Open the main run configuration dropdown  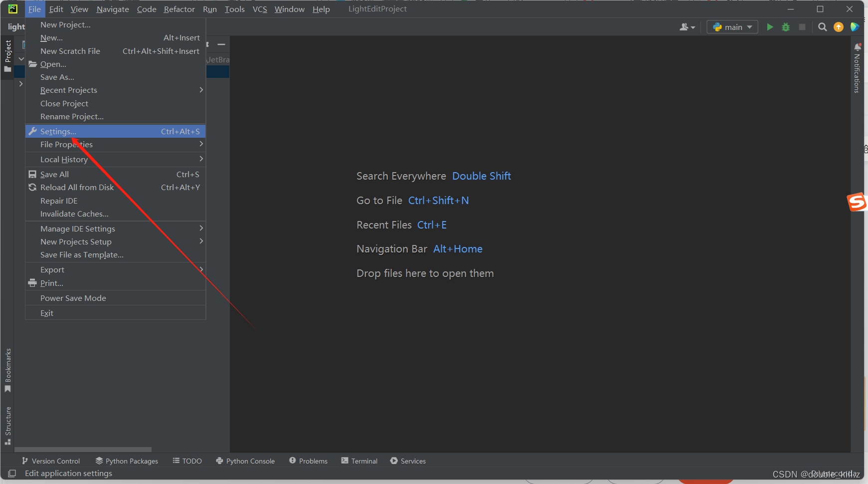pos(732,27)
